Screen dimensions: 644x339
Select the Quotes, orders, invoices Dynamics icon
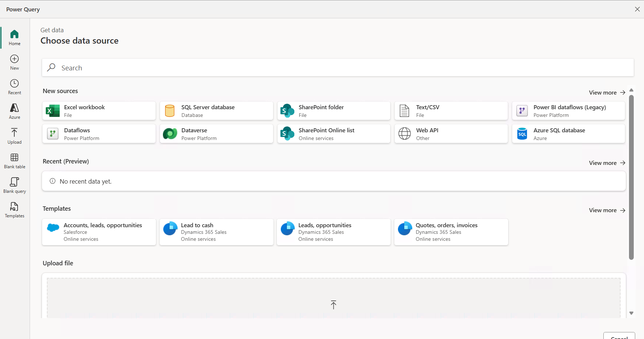click(405, 228)
